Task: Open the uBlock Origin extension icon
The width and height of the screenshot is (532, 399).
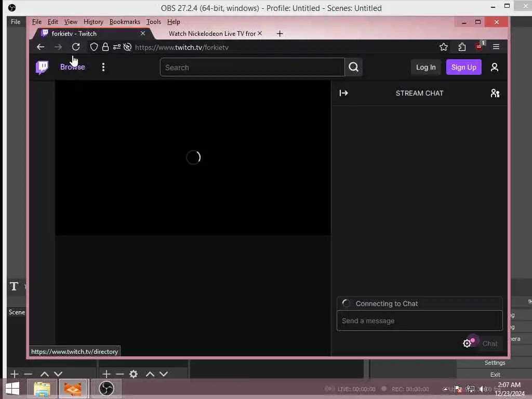Action: (x=479, y=46)
